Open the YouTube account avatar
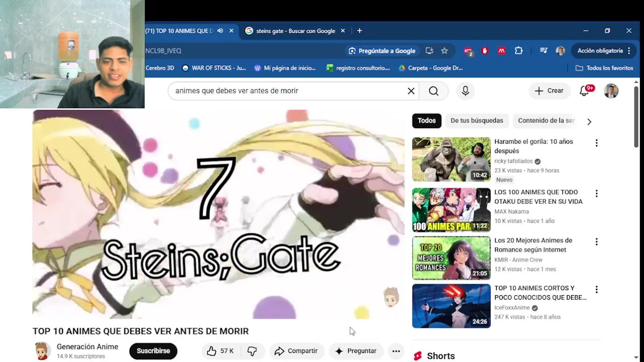This screenshot has height=362, width=644. [611, 90]
